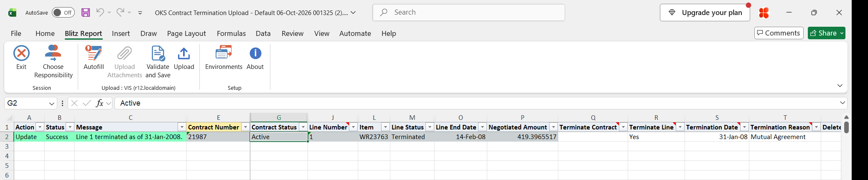Viewport: 868px width, 180px height.
Task: Open the Comments pane
Action: pos(779,33)
